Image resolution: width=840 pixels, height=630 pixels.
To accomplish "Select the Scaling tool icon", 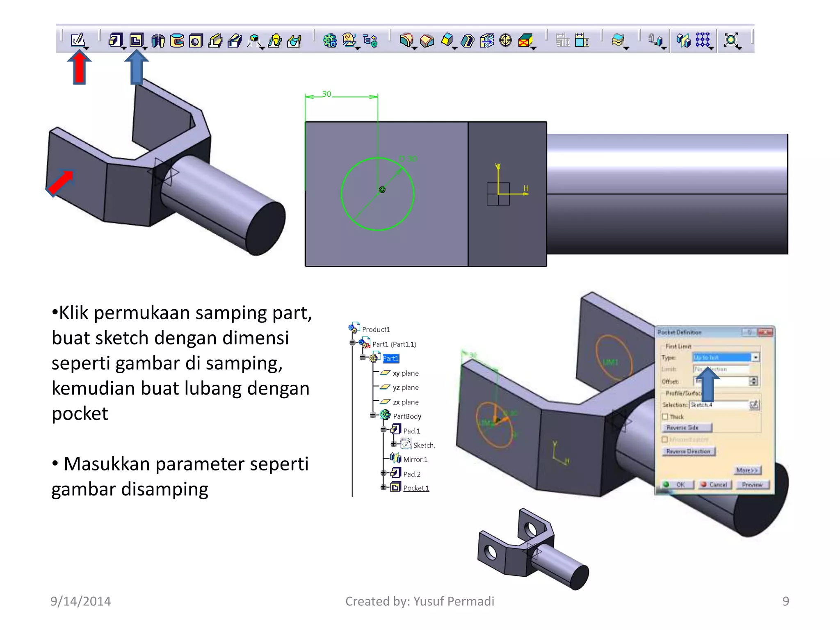I will pos(731,40).
